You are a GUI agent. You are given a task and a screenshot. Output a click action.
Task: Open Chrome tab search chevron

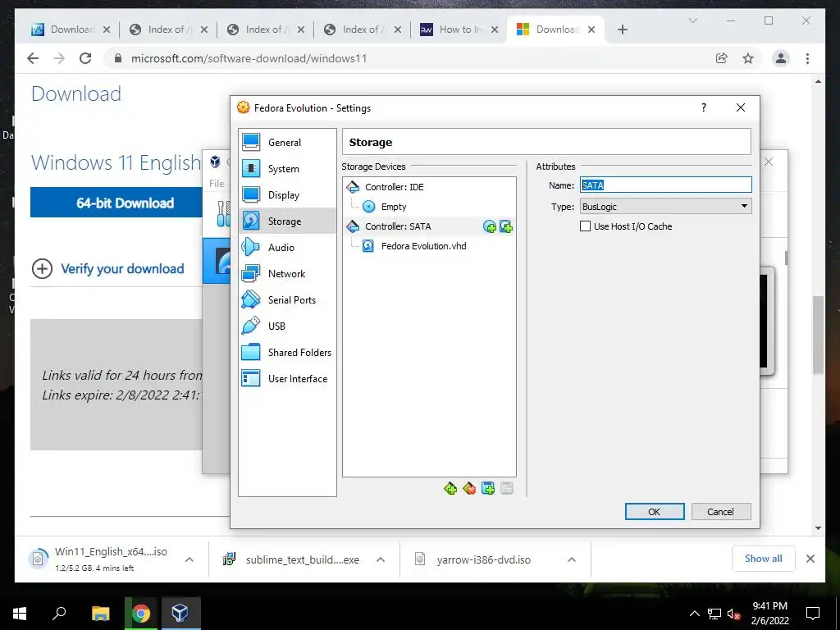coord(692,21)
